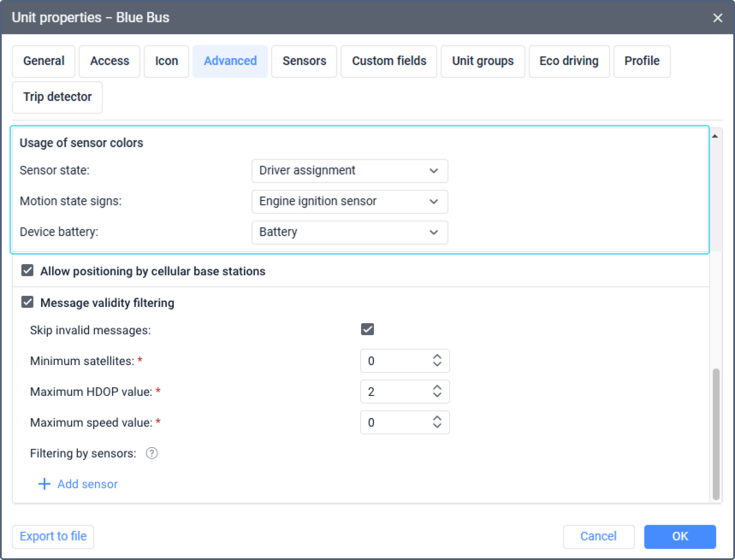Switch to the Sensors tab
Screen dimensions: 735x560
[x=304, y=62]
